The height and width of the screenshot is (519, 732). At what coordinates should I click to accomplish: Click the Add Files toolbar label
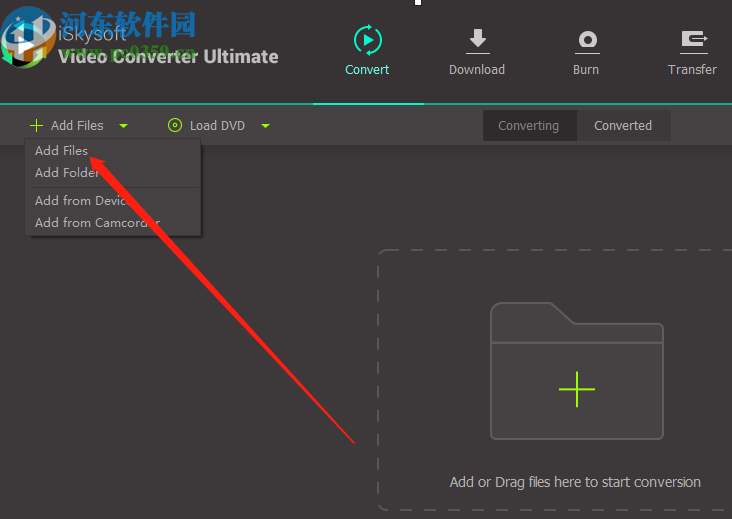coord(77,126)
